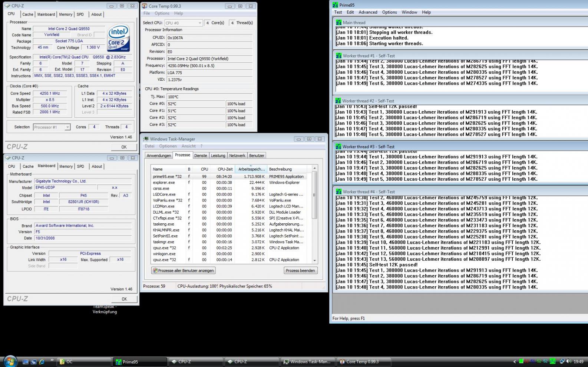The image size is (588, 367).
Task: Open Help menu in Prime95
Action: click(426, 12)
